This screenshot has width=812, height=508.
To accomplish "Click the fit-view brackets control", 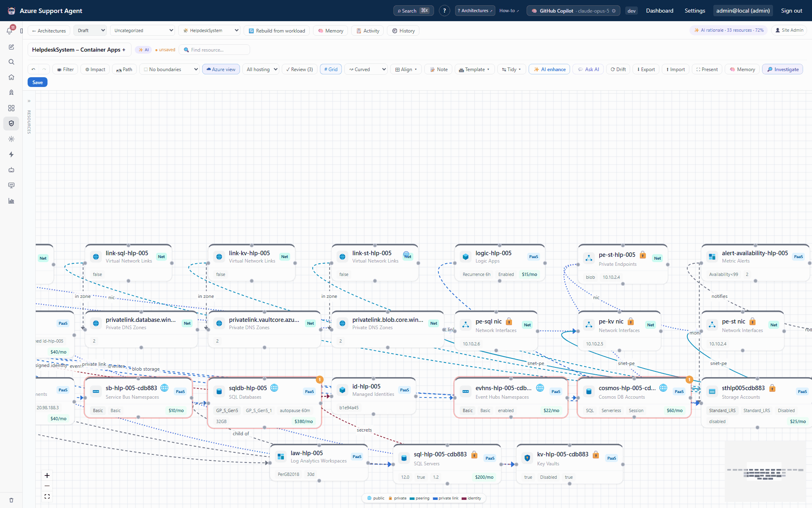I will 47,497.
